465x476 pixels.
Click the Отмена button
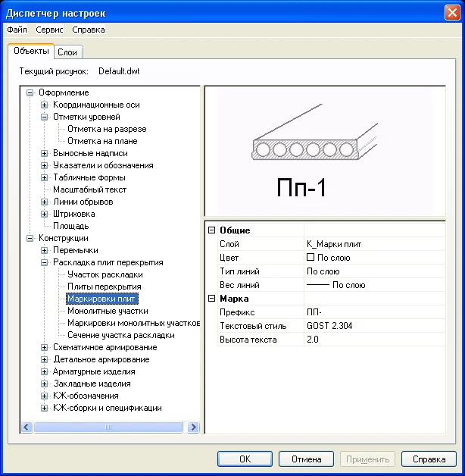(x=306, y=459)
